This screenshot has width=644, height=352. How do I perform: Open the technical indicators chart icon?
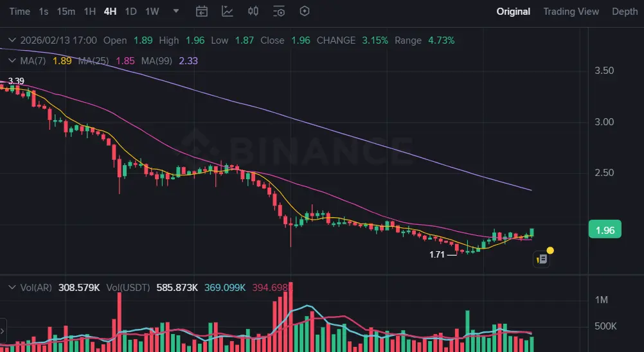click(227, 12)
